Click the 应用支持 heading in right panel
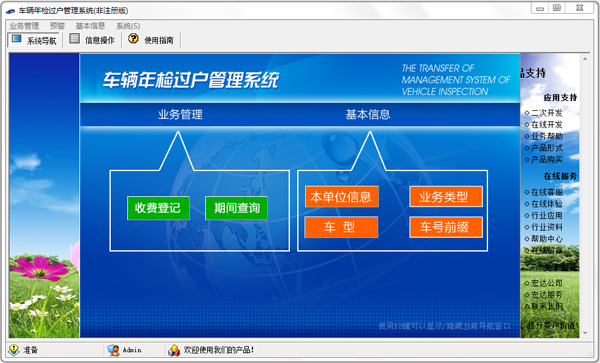600x363 pixels. point(560,98)
